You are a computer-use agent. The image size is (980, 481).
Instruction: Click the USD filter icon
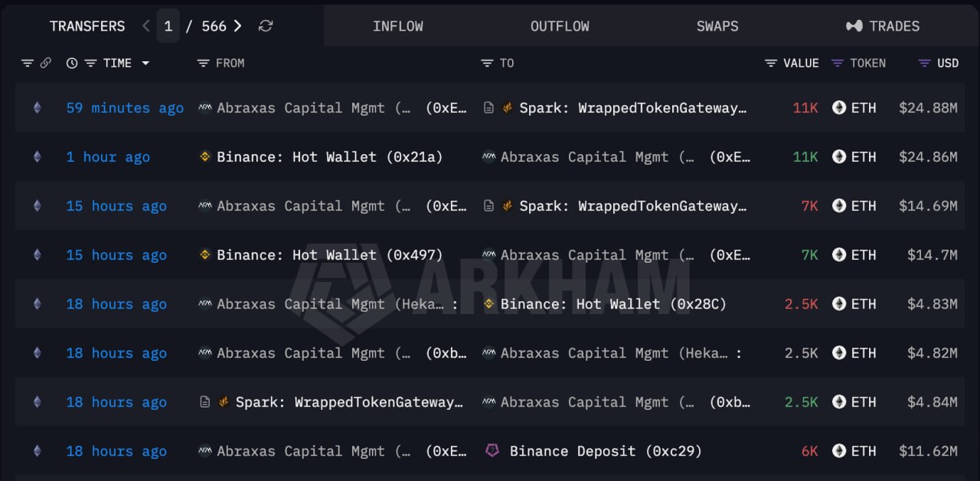pyautogui.click(x=925, y=63)
